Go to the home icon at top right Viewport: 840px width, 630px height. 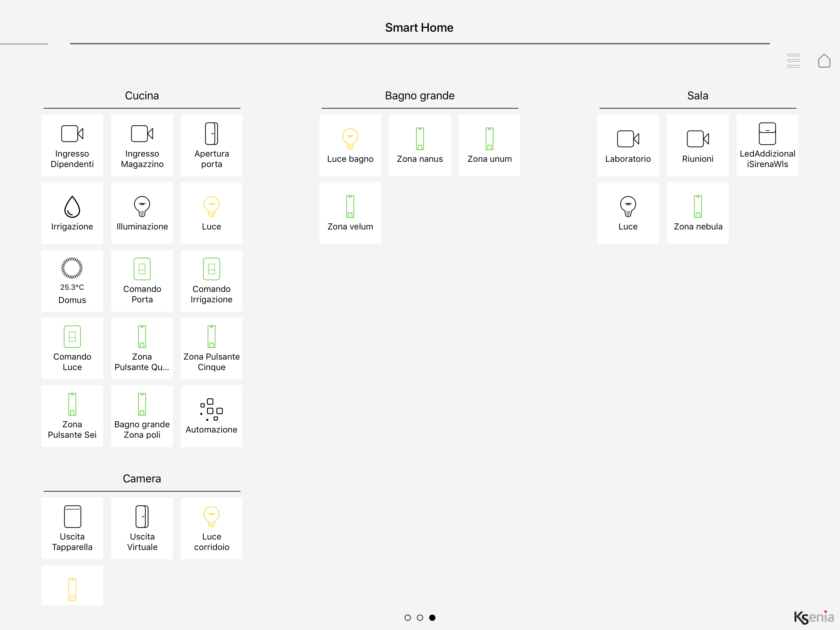coord(824,61)
